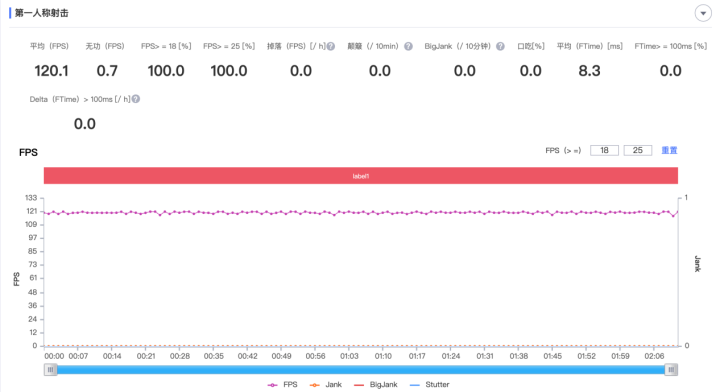Toggle Stutter series in chart legend
The width and height of the screenshot is (720, 392).
[x=429, y=385]
